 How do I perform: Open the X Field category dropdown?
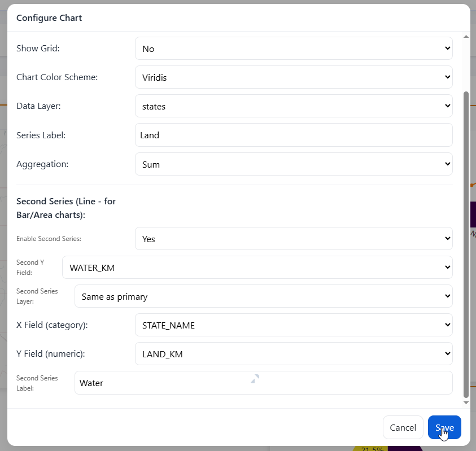pos(294,325)
